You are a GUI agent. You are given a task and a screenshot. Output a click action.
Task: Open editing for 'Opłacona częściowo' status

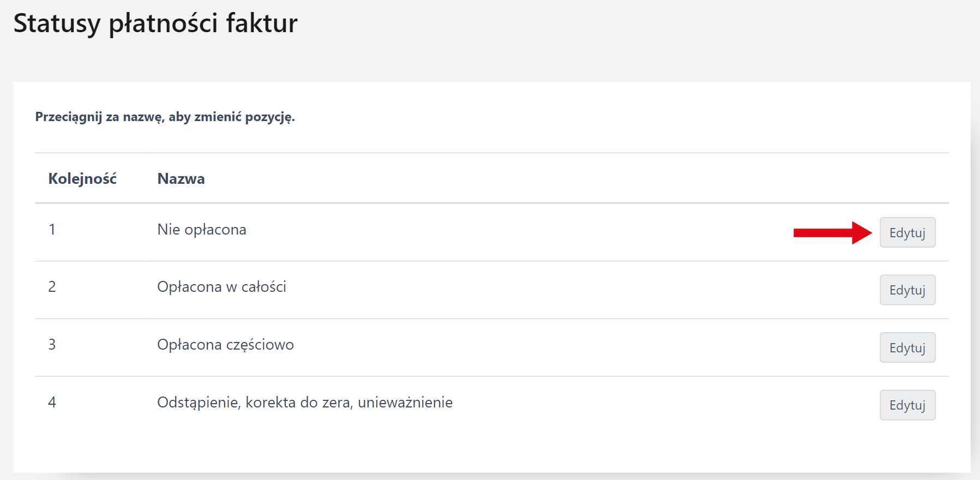tap(907, 348)
